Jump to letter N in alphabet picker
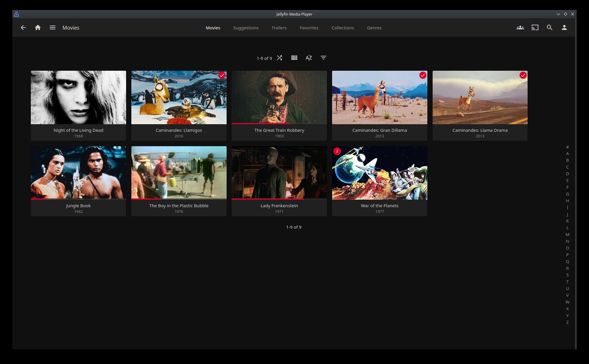 click(567, 241)
